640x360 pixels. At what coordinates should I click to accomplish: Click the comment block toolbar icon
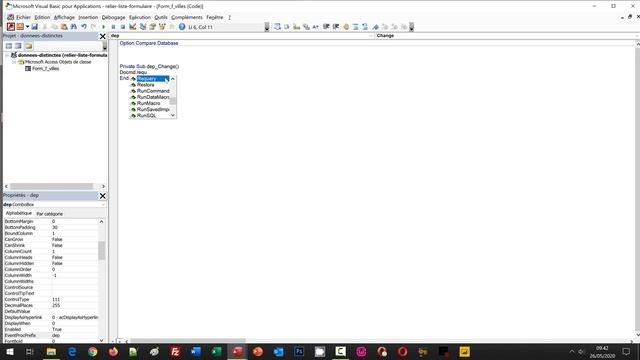(x=356, y=27)
